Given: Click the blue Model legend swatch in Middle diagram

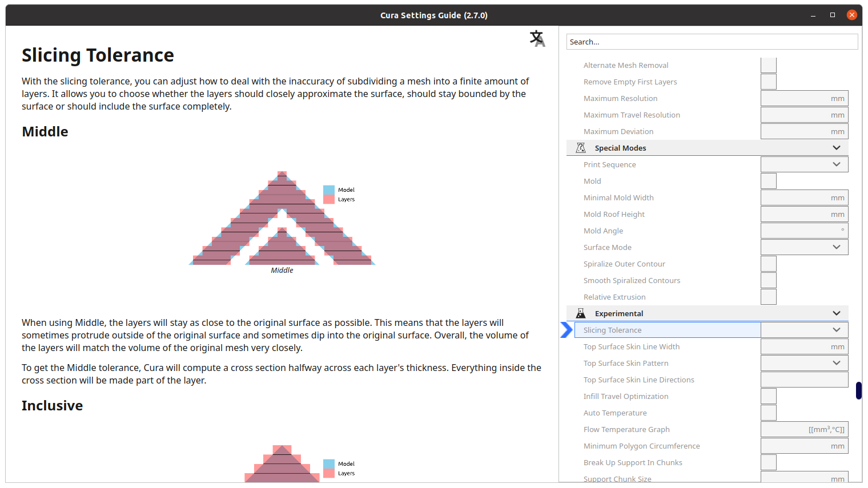Looking at the screenshot, I should (x=329, y=190).
